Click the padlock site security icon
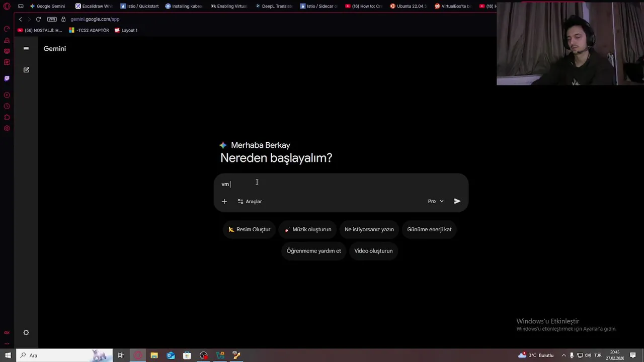 click(x=63, y=19)
